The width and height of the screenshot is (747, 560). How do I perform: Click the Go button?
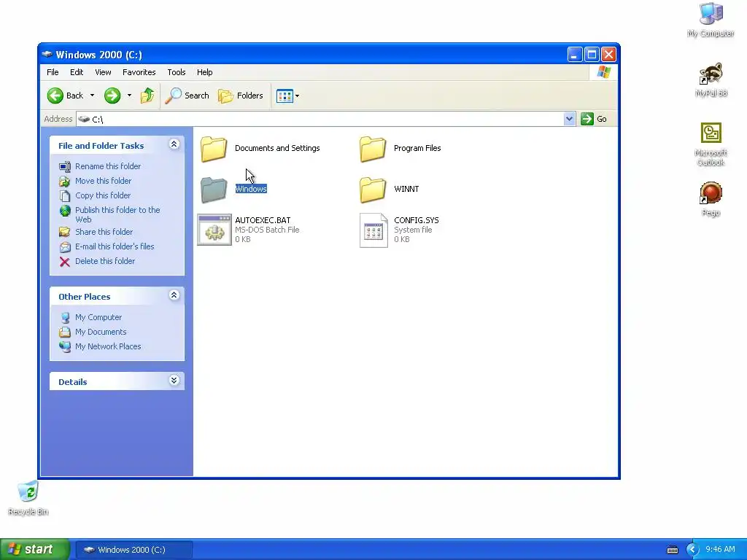pyautogui.click(x=594, y=119)
